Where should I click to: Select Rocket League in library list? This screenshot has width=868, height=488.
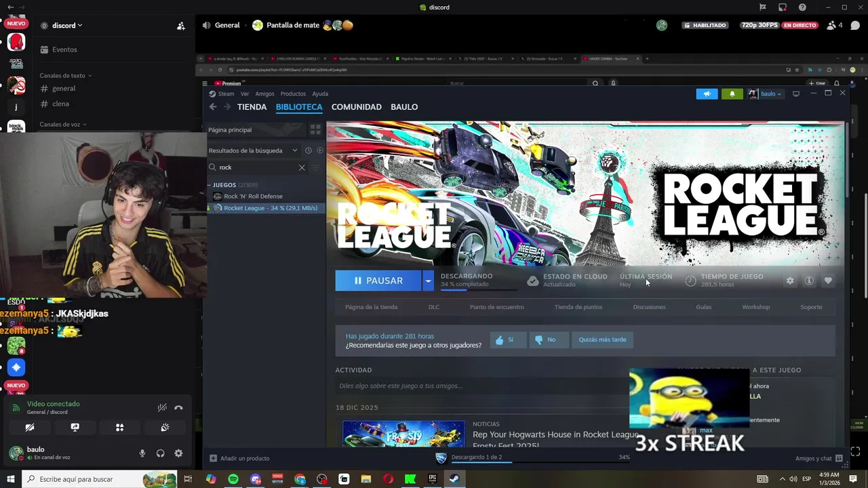coord(265,208)
